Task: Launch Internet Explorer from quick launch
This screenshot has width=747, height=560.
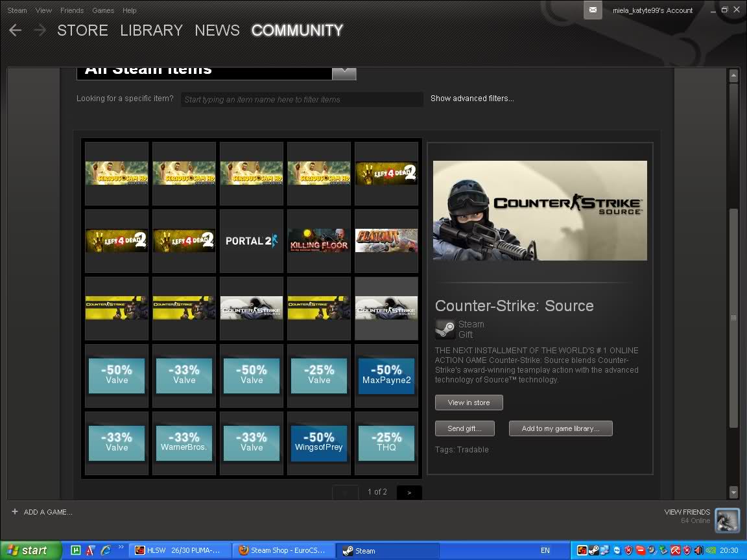Action: point(105,550)
